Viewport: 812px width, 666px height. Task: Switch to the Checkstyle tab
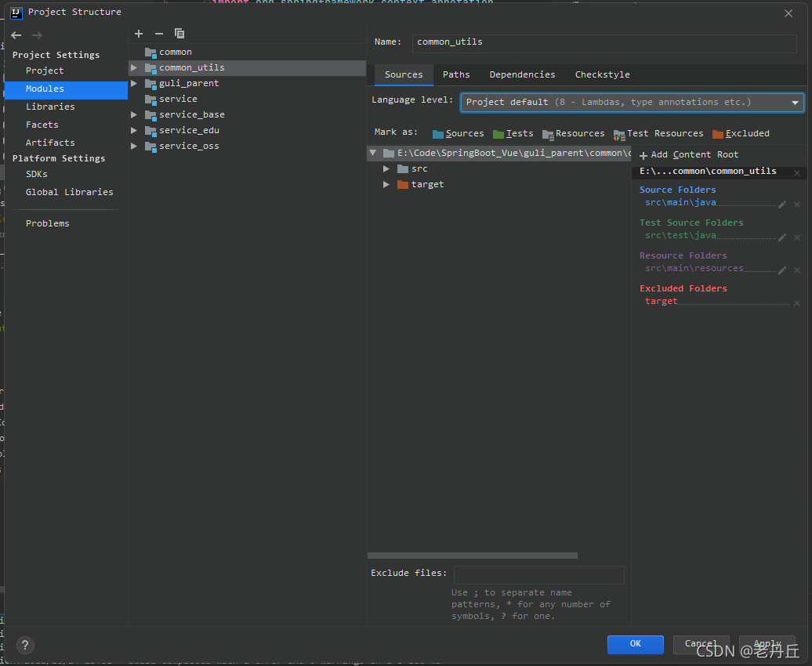click(602, 74)
